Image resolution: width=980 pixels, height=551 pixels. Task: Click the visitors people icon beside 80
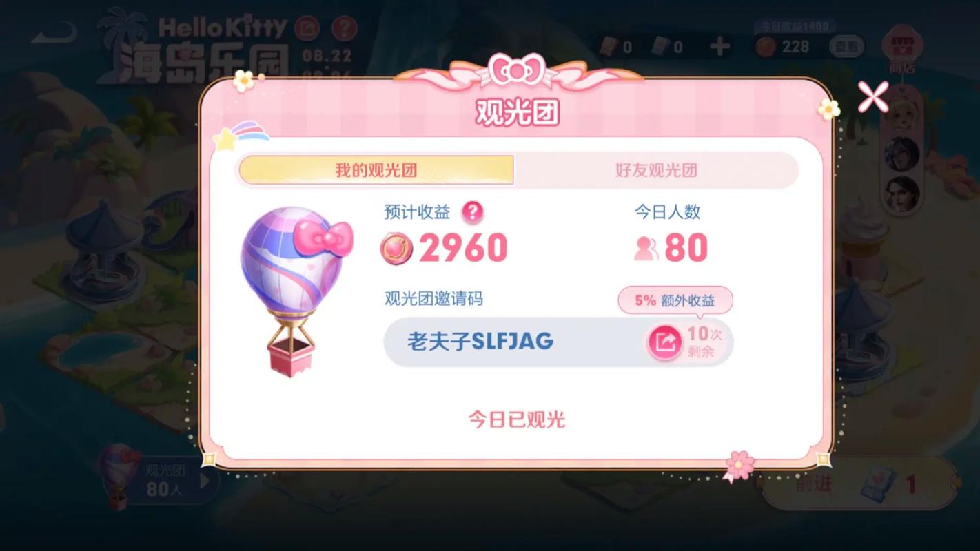pos(646,249)
